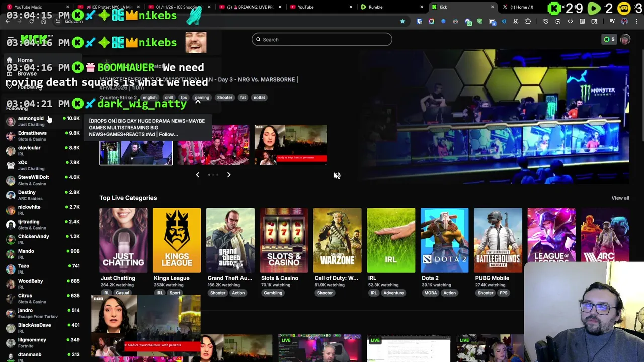
Task: Open the media controls playlist icon
Action: [x=612, y=21]
